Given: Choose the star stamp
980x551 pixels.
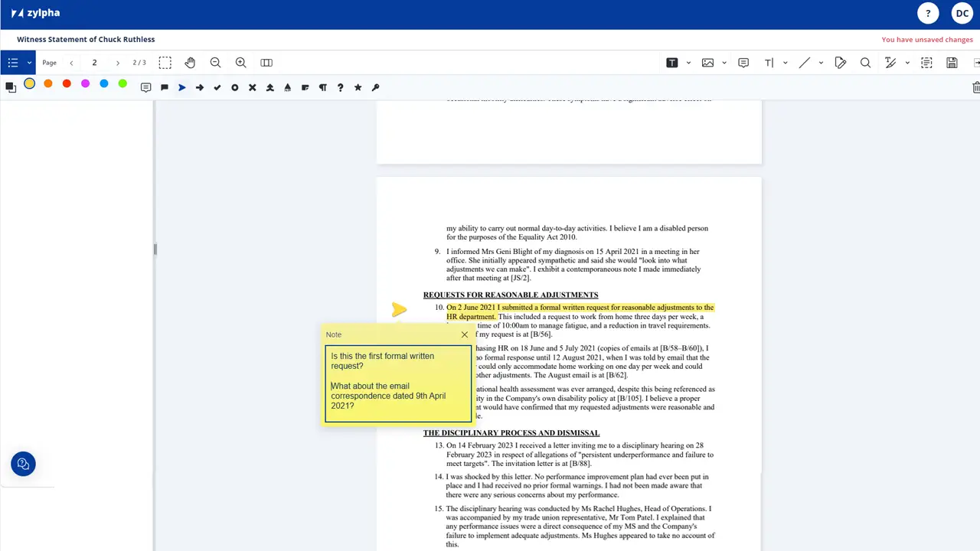Looking at the screenshot, I should coord(358,87).
